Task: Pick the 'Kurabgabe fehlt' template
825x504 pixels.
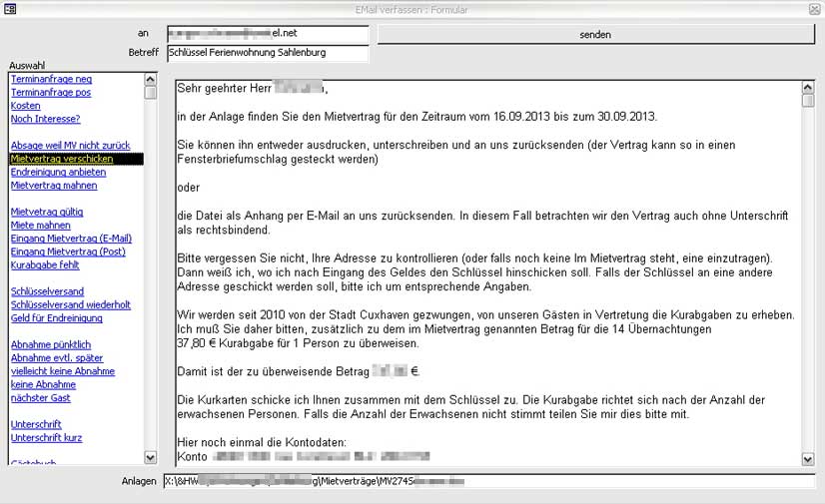Action: click(x=45, y=264)
